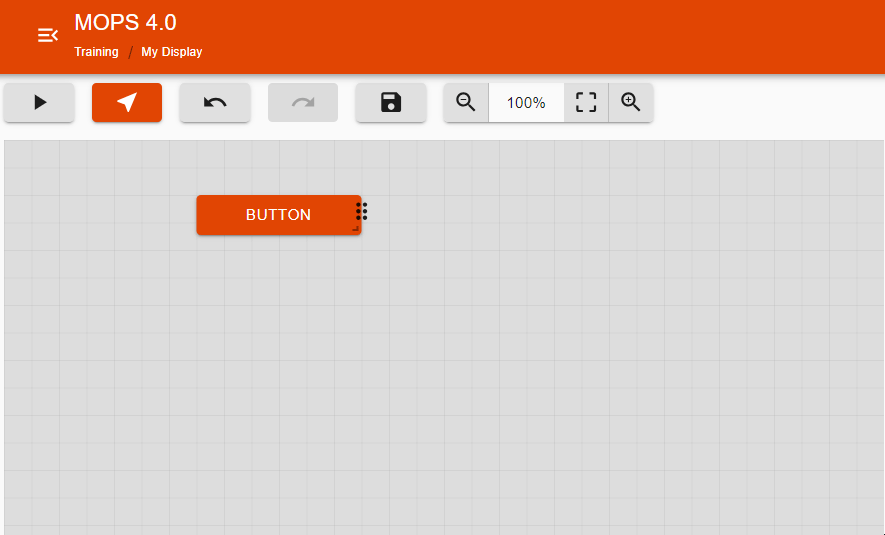Open the My Display breadcrumb

171,52
